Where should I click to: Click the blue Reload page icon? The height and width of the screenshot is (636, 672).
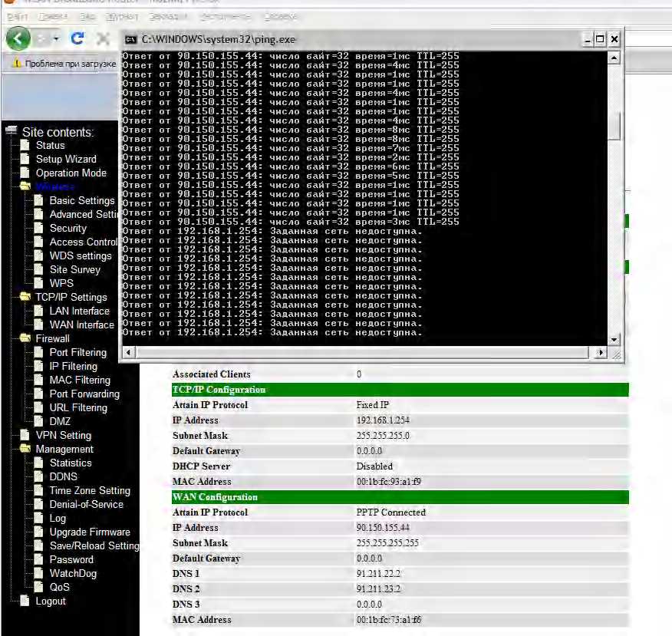77,38
